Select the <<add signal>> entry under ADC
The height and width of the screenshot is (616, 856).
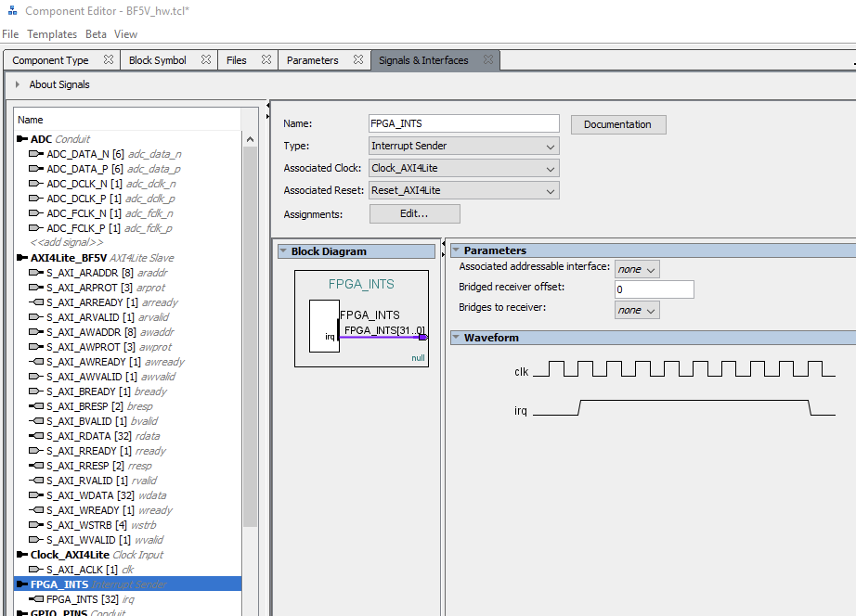click(x=67, y=243)
